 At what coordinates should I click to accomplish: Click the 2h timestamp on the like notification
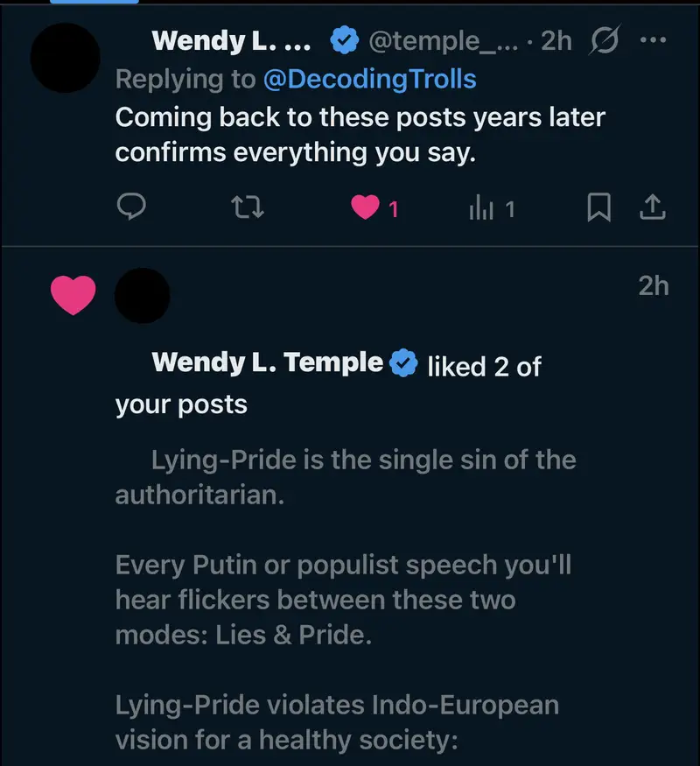[x=653, y=286]
